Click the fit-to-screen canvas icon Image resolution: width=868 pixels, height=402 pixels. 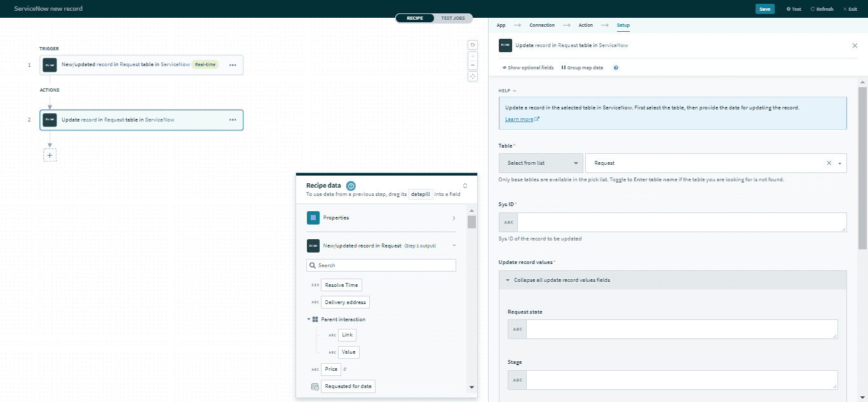473,76
